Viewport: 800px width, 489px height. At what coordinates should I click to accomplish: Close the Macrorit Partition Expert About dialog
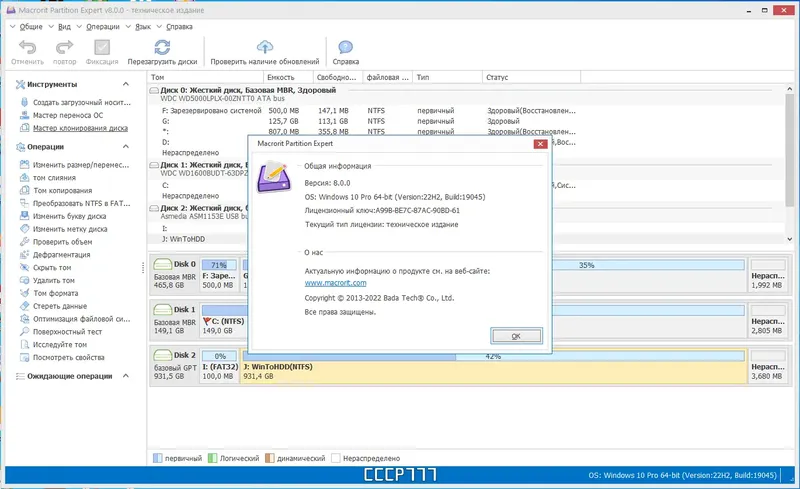coord(540,144)
